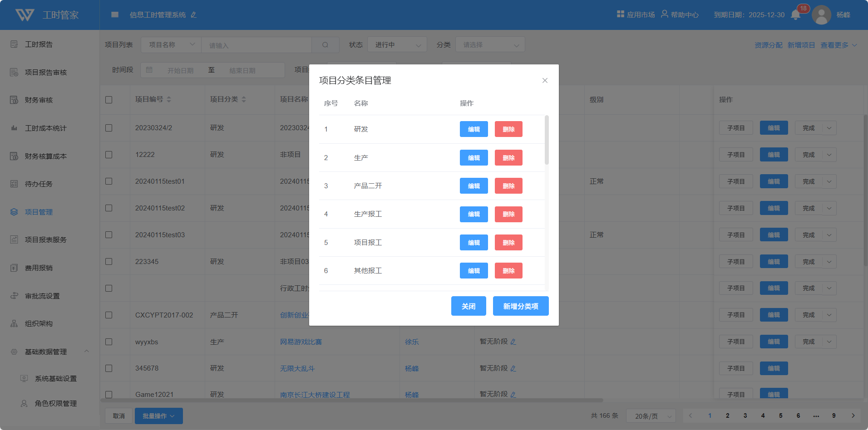The image size is (868, 430).
Task: Check the box for project 20230324/2
Action: [x=109, y=128]
